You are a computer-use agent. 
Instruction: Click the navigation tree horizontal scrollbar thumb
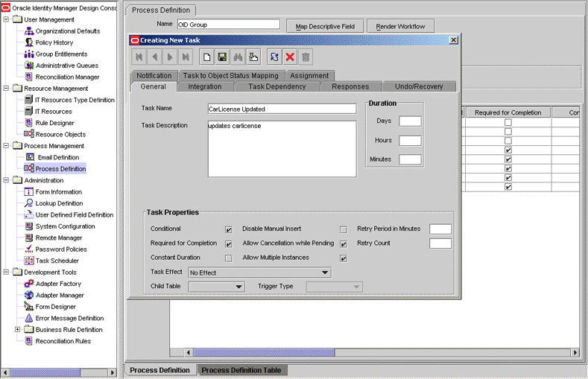(x=45, y=372)
